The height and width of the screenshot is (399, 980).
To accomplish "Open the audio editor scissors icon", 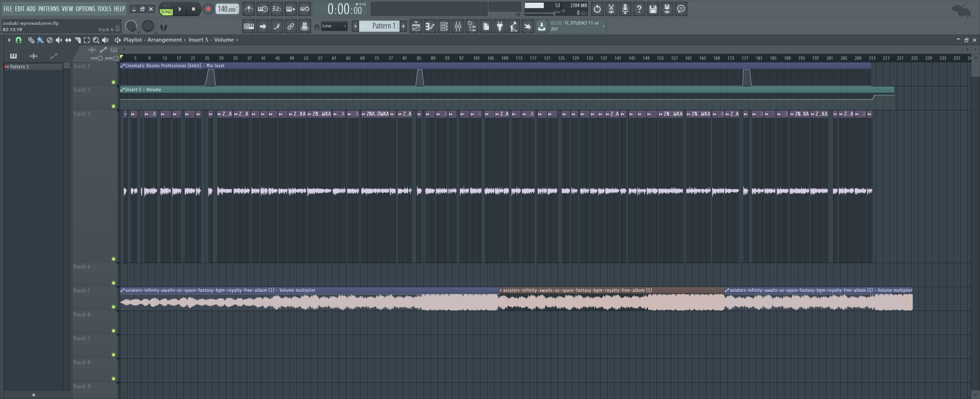I will point(611,9).
